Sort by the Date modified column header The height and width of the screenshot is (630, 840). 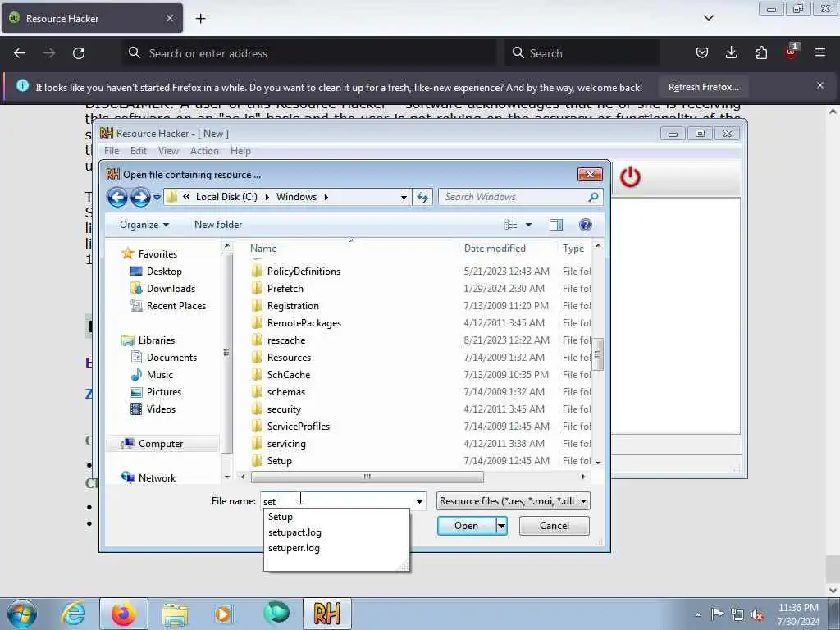coord(495,248)
